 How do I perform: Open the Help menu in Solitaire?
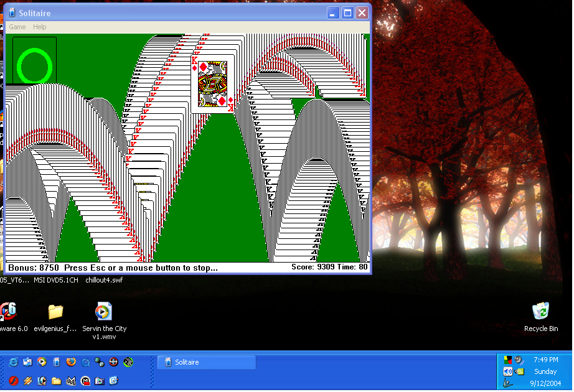tap(40, 27)
